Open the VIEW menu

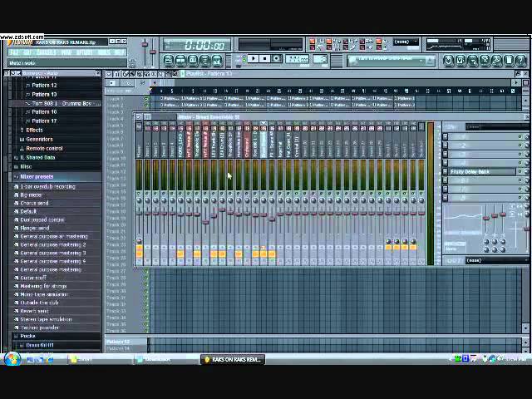tap(66, 52)
